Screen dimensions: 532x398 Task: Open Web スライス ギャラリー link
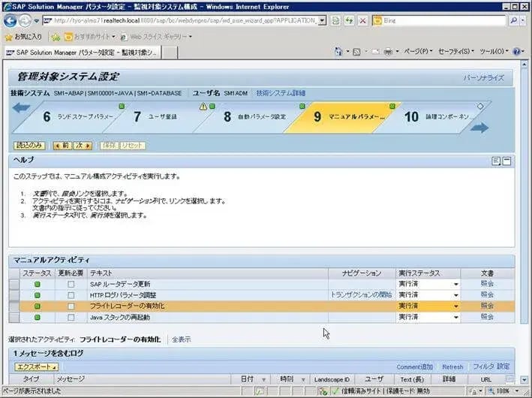tap(157, 37)
